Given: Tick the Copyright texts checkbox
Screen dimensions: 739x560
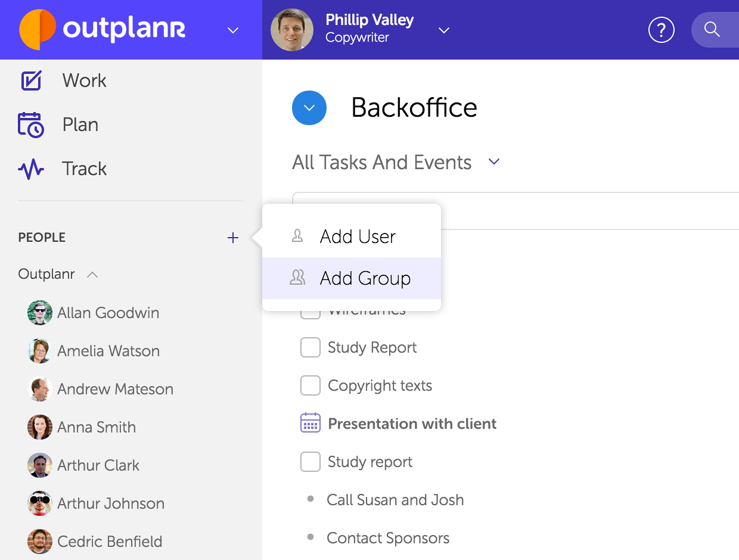Looking at the screenshot, I should click(310, 385).
